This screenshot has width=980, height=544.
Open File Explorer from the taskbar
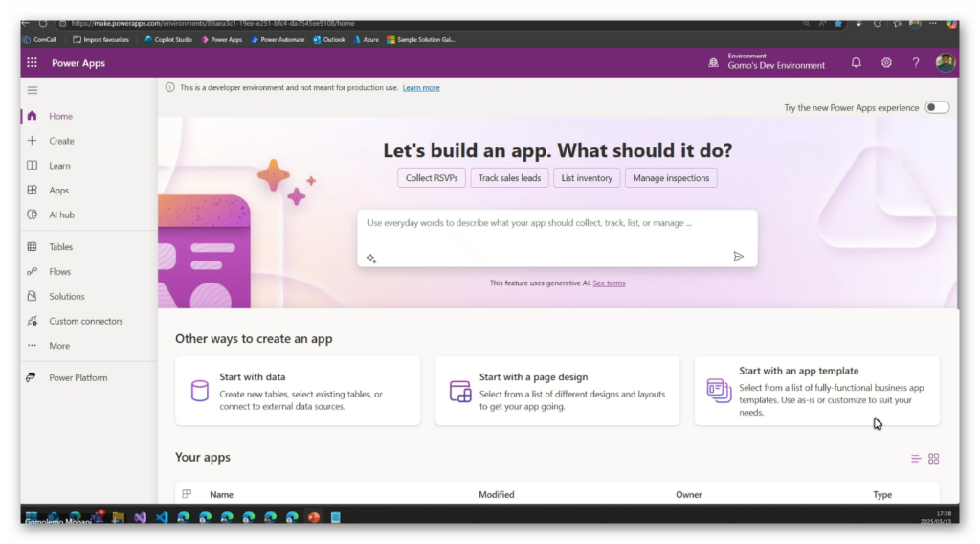[118, 517]
